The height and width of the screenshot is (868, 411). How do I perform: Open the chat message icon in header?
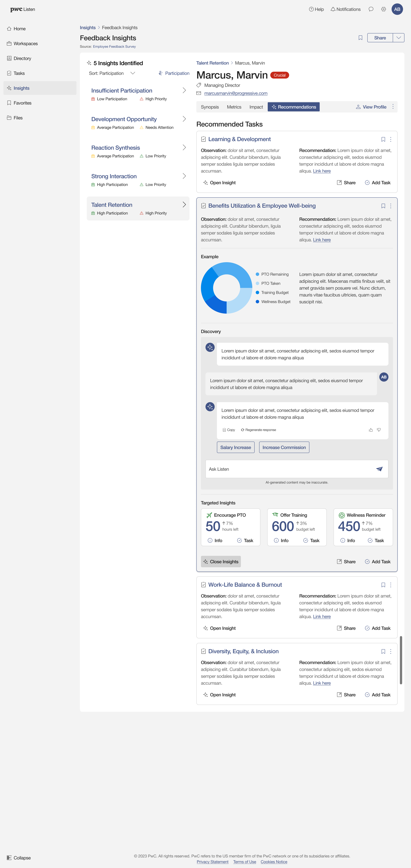coord(371,9)
